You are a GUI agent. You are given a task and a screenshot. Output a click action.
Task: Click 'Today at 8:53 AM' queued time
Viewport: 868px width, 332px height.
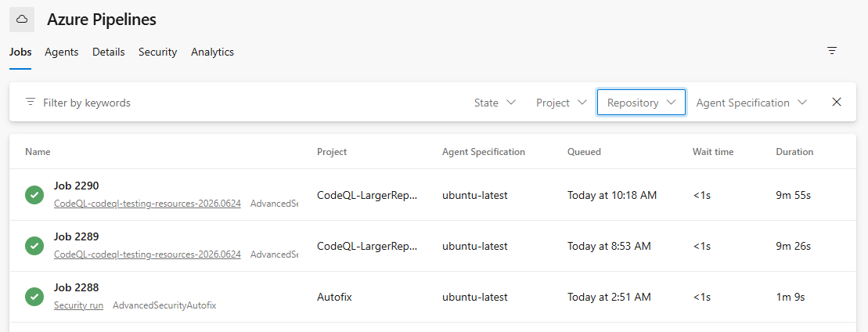click(609, 246)
